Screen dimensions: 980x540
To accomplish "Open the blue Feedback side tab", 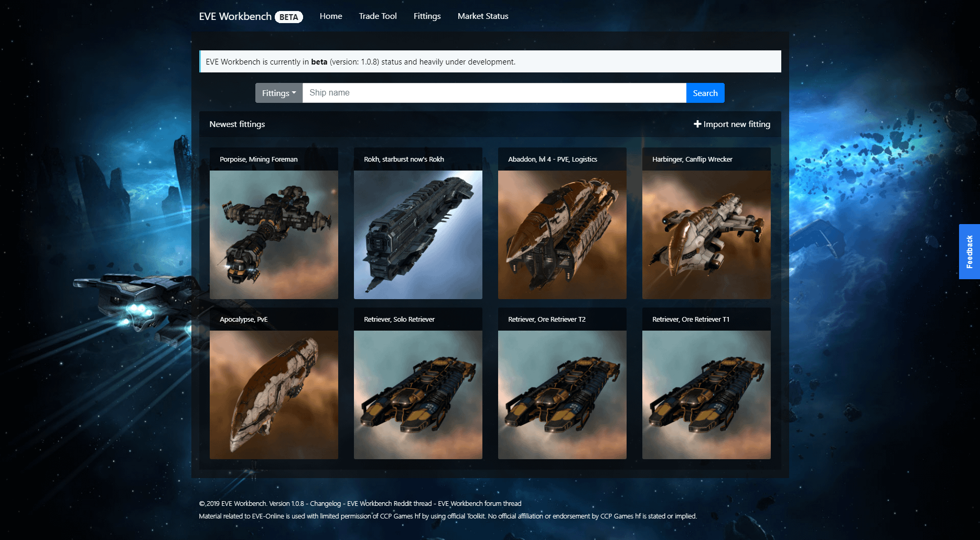I will pyautogui.click(x=969, y=252).
